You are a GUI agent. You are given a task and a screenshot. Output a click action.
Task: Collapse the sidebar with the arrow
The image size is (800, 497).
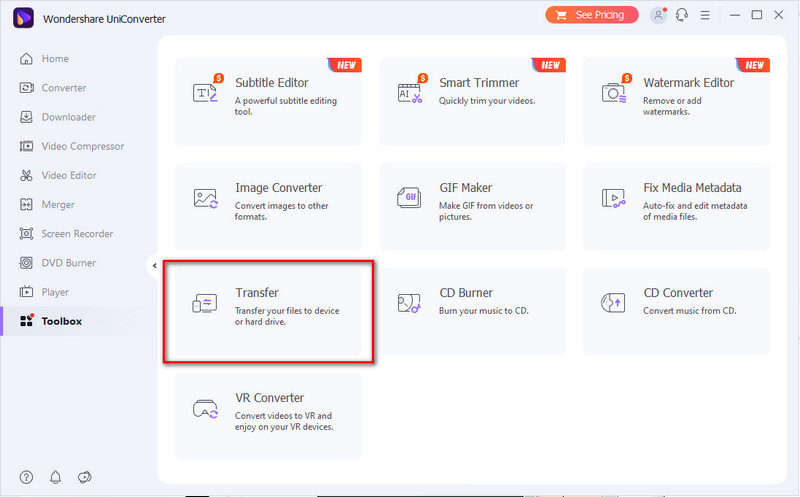pos(154,265)
